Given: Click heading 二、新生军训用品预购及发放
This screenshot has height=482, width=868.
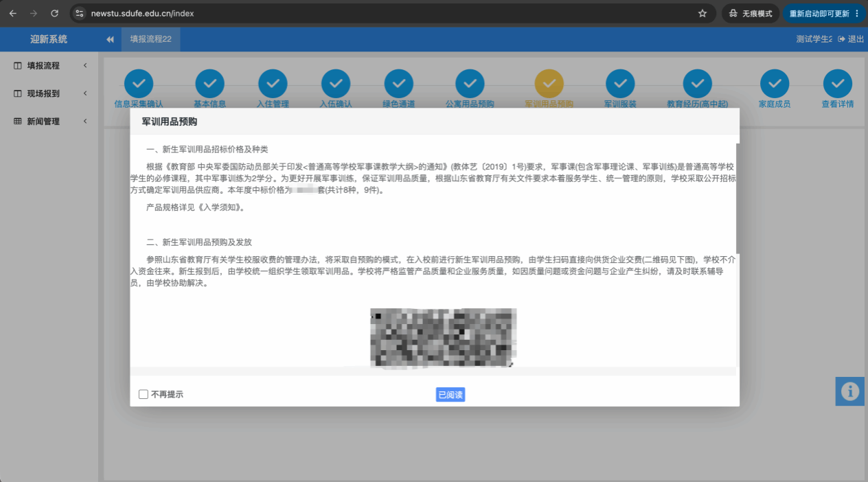Looking at the screenshot, I should click(199, 242).
